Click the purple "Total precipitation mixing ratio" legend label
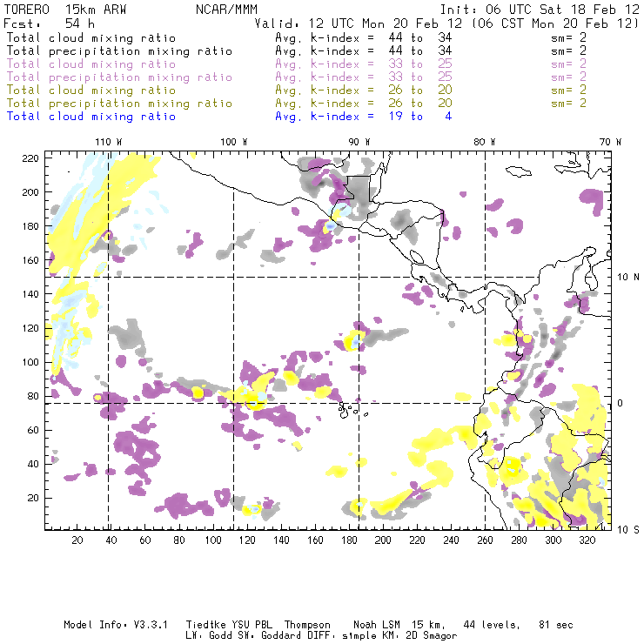Screen dimensions: 644x644 (119, 77)
